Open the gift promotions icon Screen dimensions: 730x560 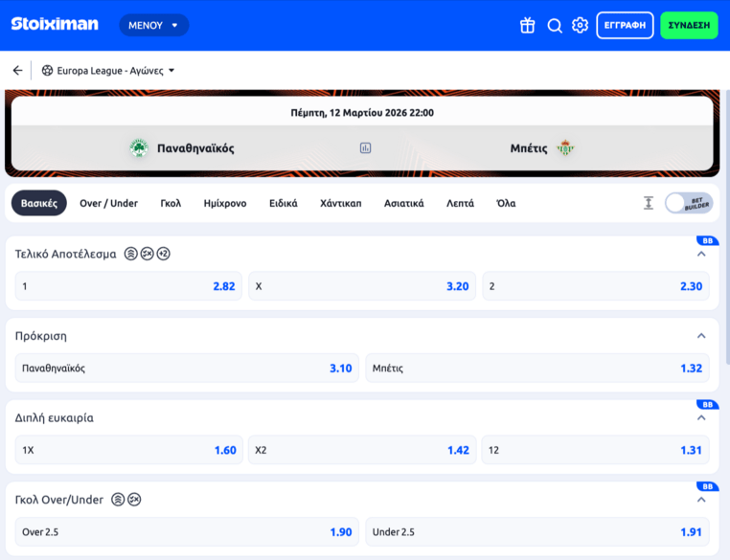tap(527, 26)
